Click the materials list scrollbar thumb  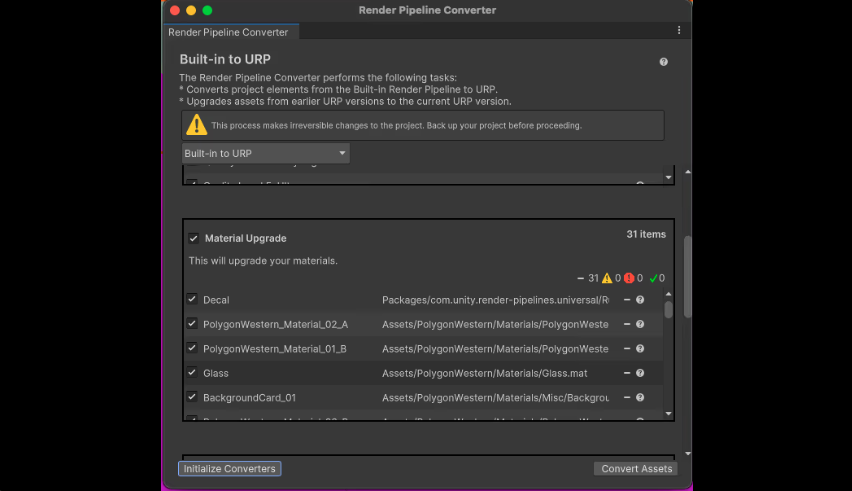click(x=668, y=309)
